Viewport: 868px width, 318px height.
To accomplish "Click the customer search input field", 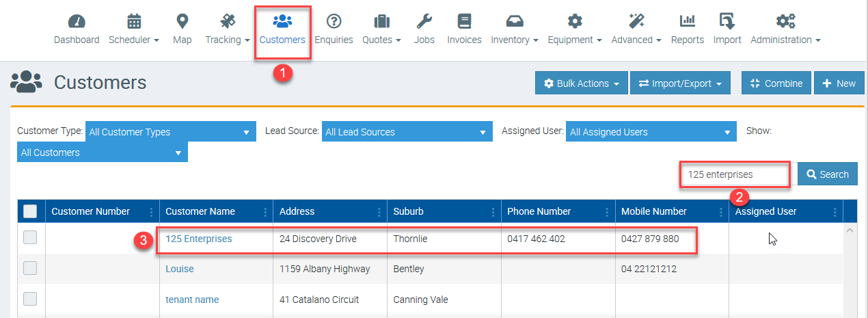I will pyautogui.click(x=735, y=174).
